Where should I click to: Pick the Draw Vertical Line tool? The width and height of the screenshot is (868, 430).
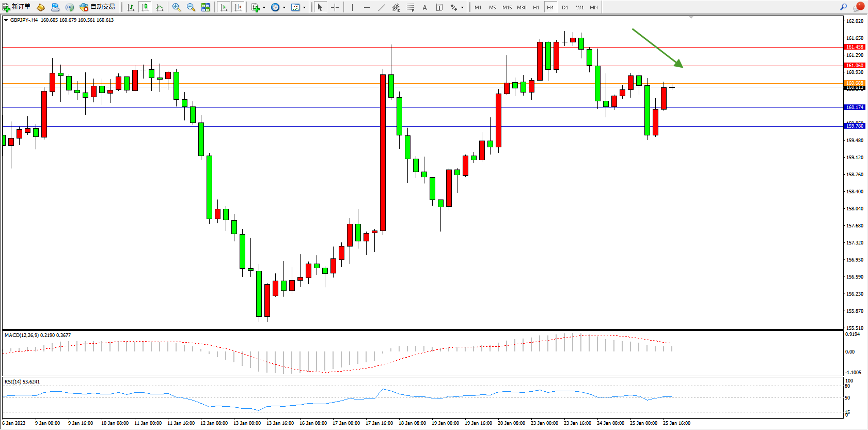[x=352, y=7]
